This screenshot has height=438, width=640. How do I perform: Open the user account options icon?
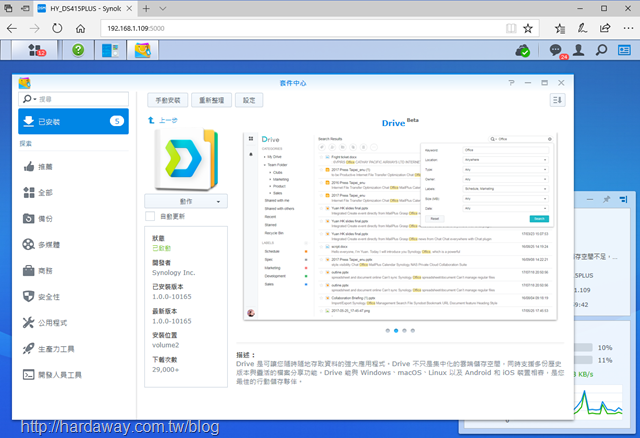click(578, 50)
